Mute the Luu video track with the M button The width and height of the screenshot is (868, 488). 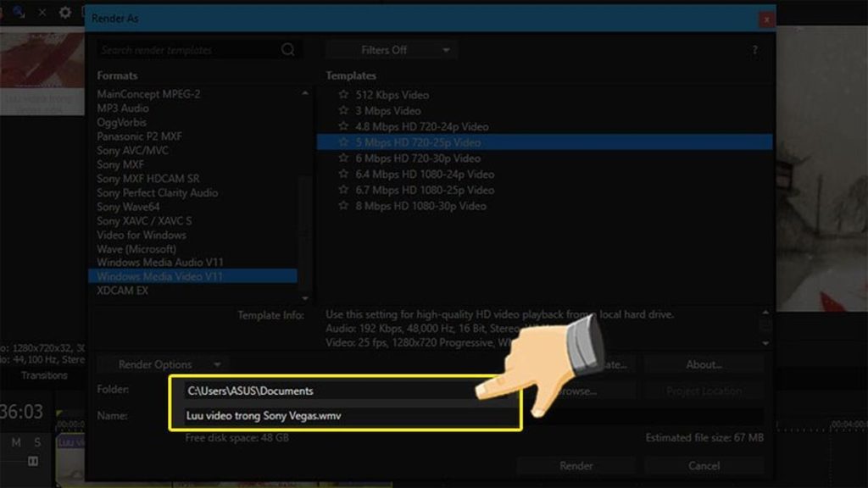pyautogui.click(x=16, y=442)
